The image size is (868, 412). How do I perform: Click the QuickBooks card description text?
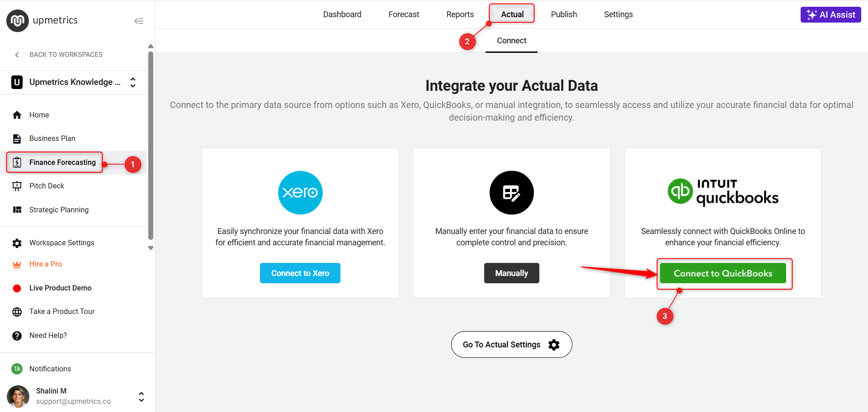(723, 237)
